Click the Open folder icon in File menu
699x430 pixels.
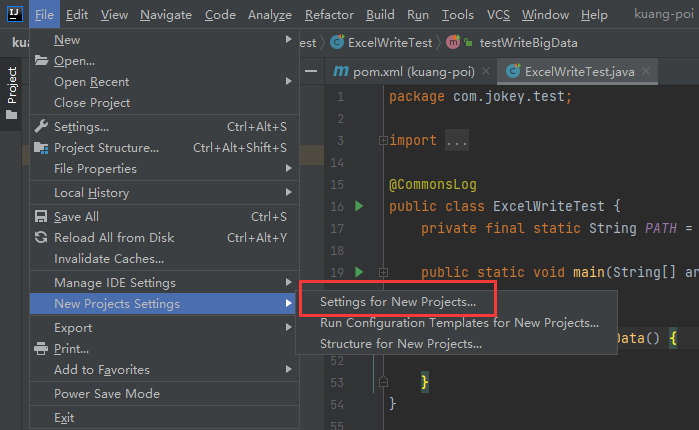tap(41, 60)
